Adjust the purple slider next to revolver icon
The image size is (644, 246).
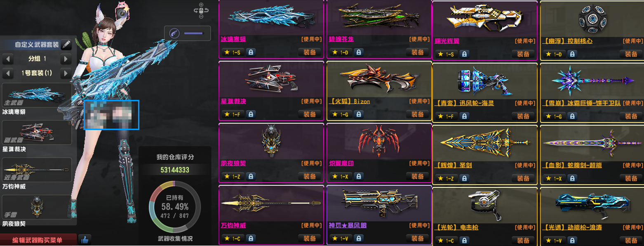[194, 33]
